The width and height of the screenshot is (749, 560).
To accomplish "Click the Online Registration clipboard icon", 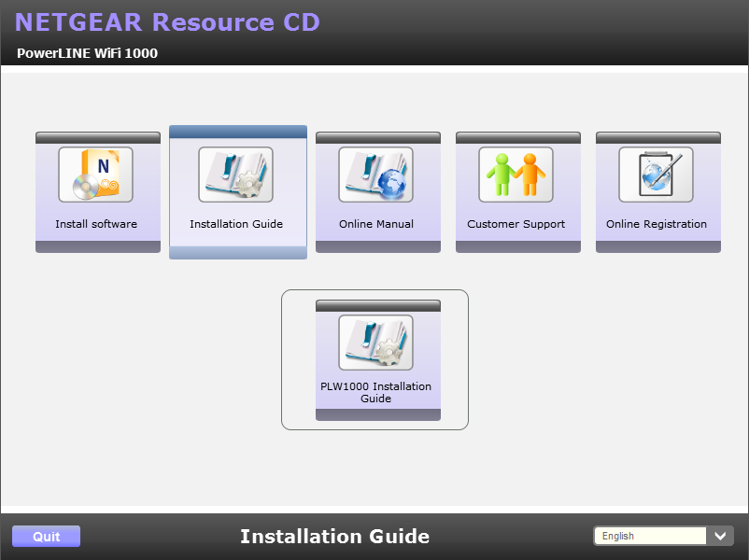I will (x=657, y=175).
